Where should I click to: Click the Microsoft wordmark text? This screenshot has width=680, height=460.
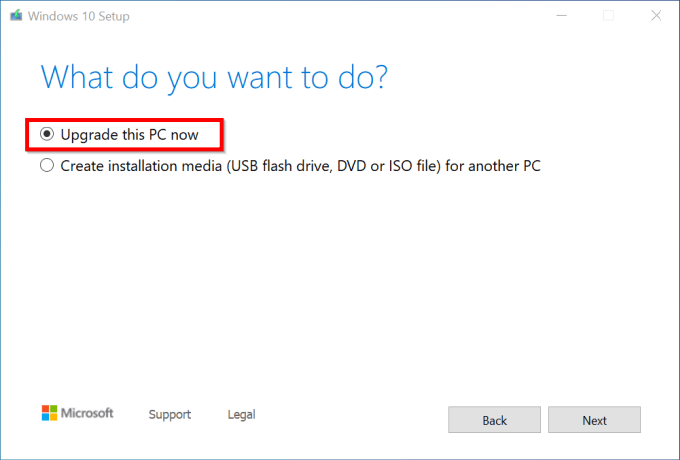point(88,413)
